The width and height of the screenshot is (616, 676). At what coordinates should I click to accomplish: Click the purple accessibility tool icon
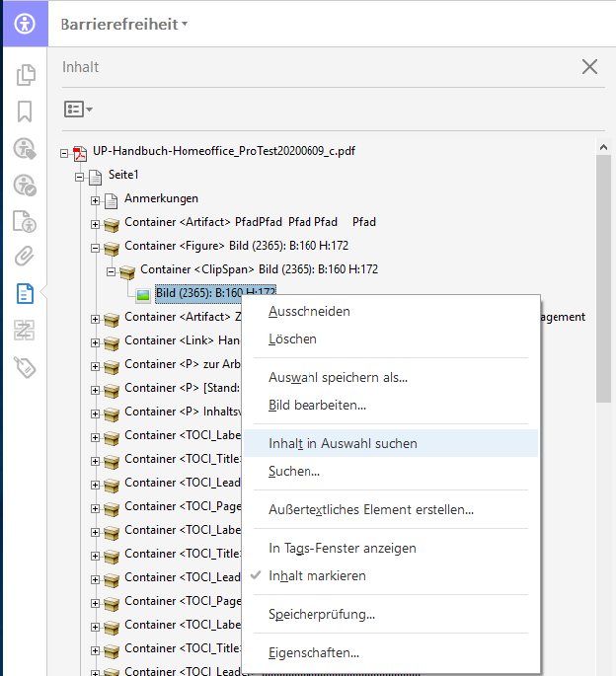coord(24,24)
